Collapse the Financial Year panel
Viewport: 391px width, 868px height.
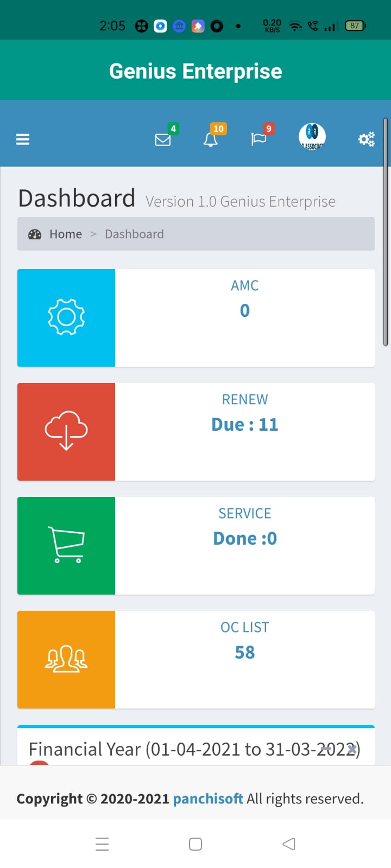coord(326,749)
